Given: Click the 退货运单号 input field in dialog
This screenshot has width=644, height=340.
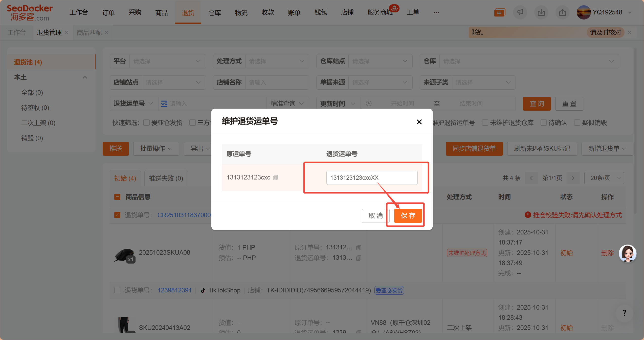Looking at the screenshot, I should [372, 178].
